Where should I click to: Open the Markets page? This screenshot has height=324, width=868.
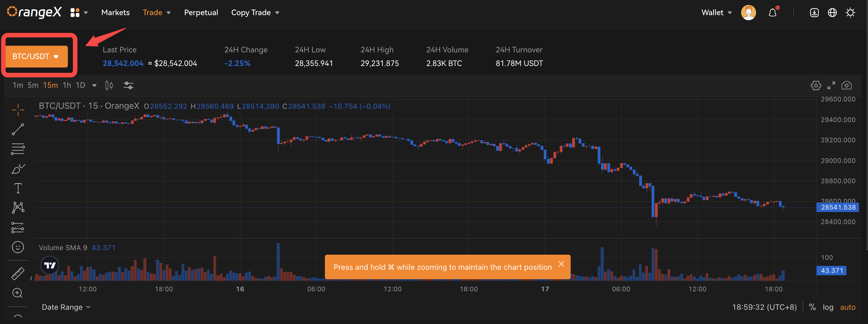[115, 13]
